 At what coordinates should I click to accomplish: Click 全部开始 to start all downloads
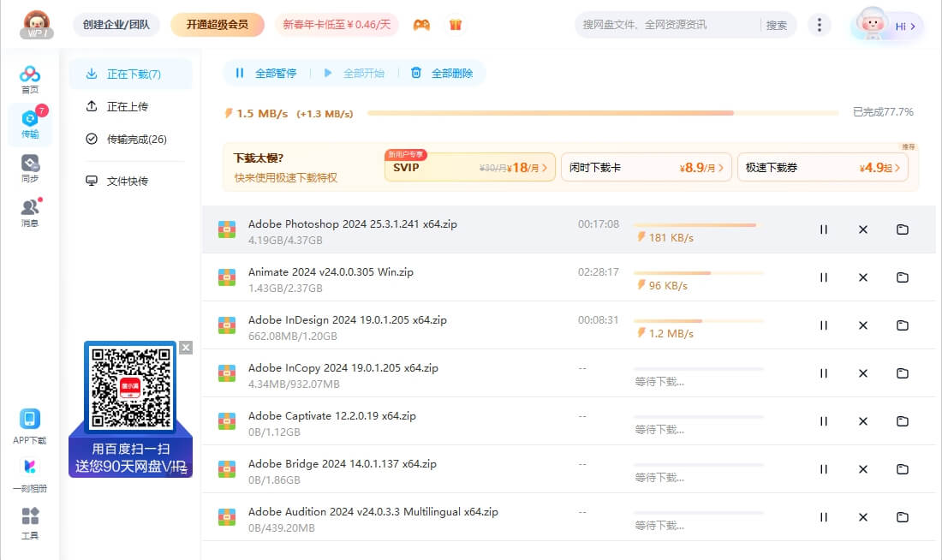tap(354, 74)
